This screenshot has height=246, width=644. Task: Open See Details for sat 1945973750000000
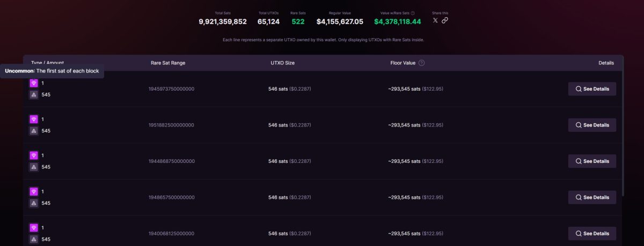tap(592, 89)
